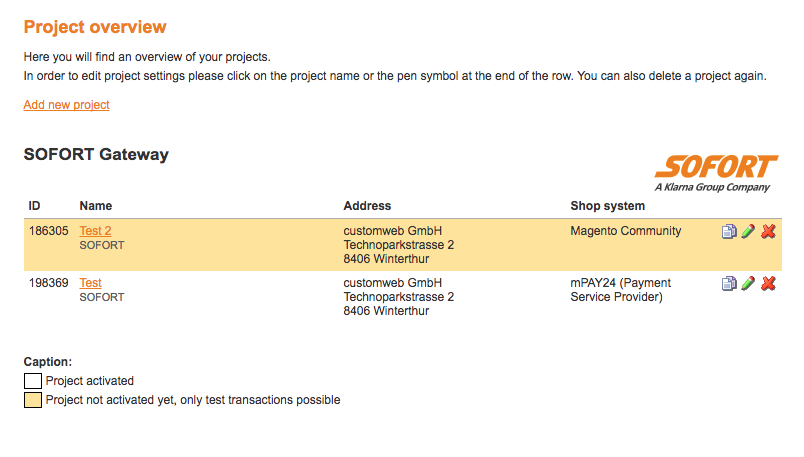Image resolution: width=804 pixels, height=457 pixels.
Task: Click the orange not-activated caption swatch
Action: pyautogui.click(x=33, y=400)
